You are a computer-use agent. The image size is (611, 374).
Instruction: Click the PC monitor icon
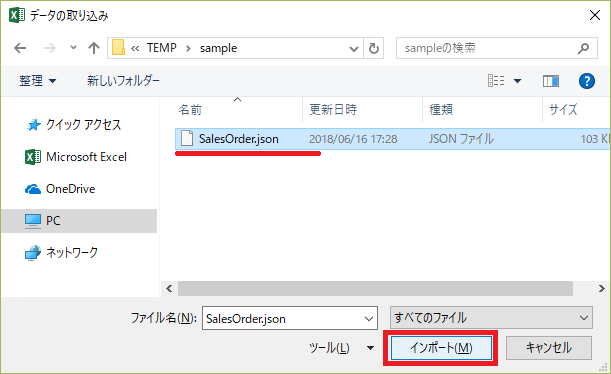click(33, 221)
